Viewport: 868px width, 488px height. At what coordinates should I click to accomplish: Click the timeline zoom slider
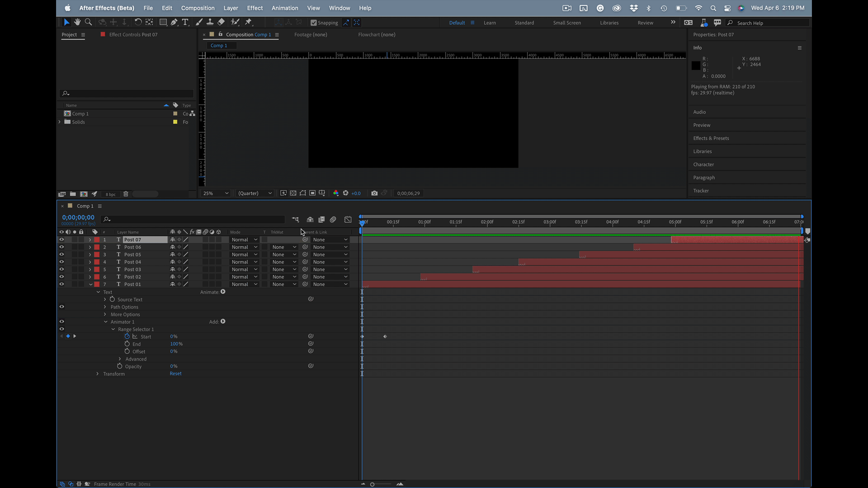373,484
